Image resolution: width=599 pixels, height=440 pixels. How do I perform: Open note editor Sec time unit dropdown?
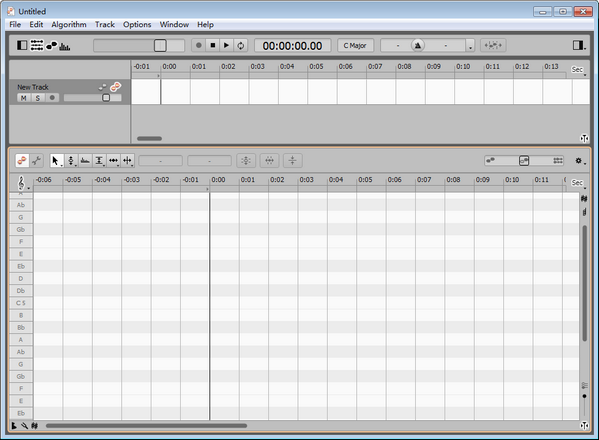pos(578,183)
